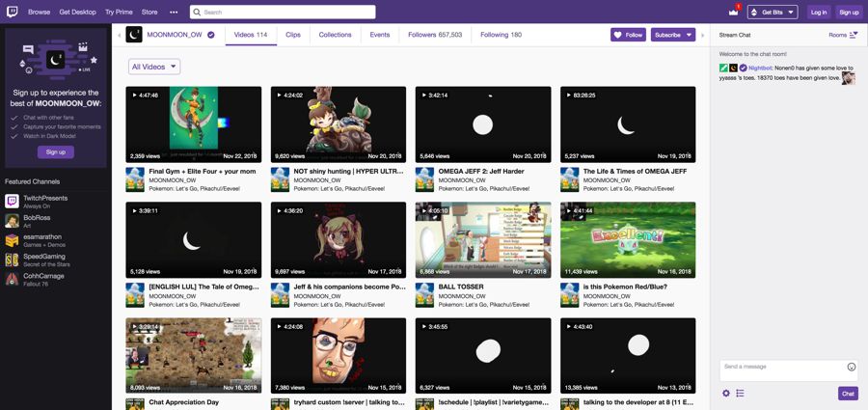
Task: Open the chat Rooms selector icon
Action: [854, 35]
